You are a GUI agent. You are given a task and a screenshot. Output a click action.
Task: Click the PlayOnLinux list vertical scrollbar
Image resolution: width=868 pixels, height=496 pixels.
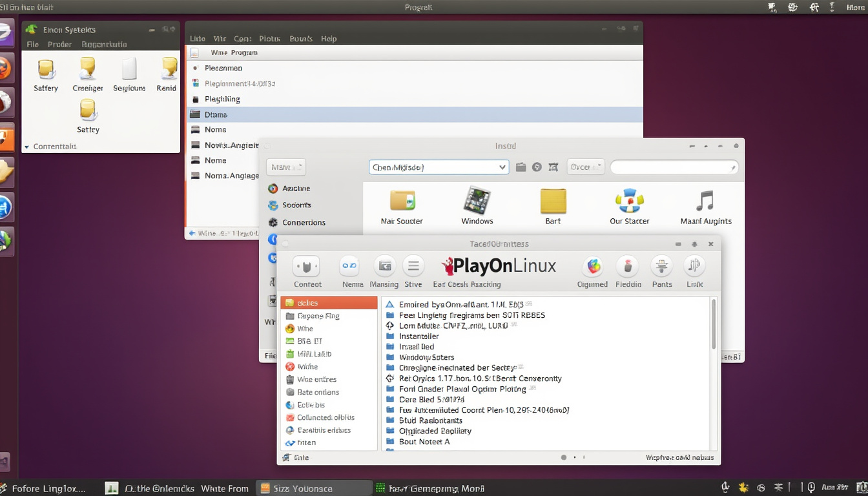(713, 323)
